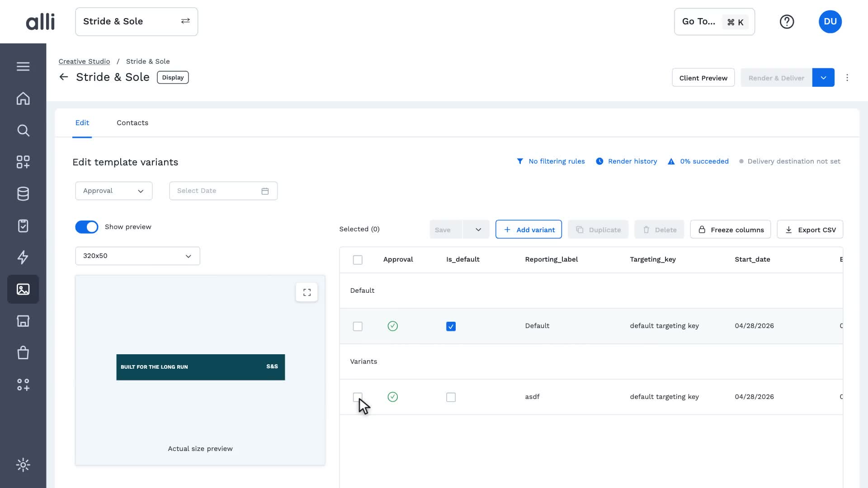Screen dimensions: 868x488
Task: Click the Approval column header
Action: [x=398, y=259]
